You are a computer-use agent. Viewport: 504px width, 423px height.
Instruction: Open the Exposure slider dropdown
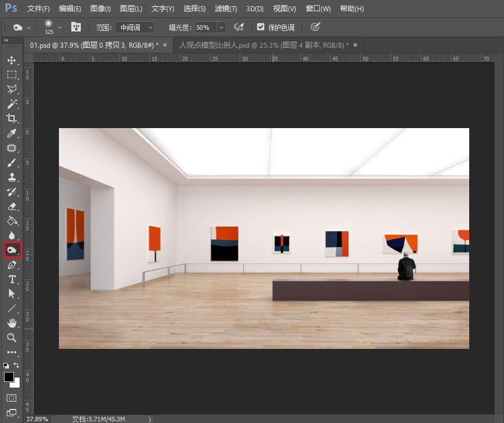pos(221,28)
